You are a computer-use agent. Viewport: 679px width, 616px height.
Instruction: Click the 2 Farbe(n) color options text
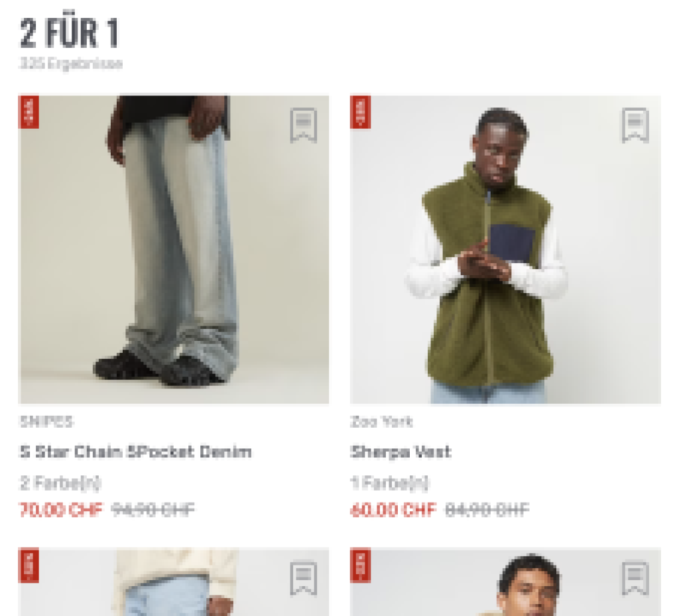point(60,483)
